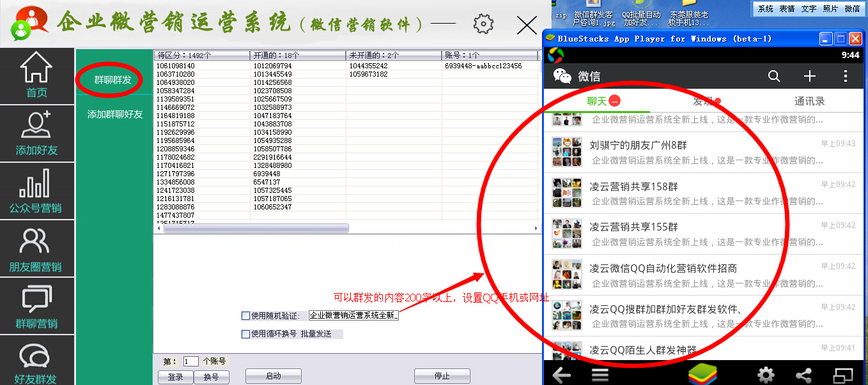The height and width of the screenshot is (385, 868).
Task: Switch to WeChat 聊天 tab
Action: [597, 102]
